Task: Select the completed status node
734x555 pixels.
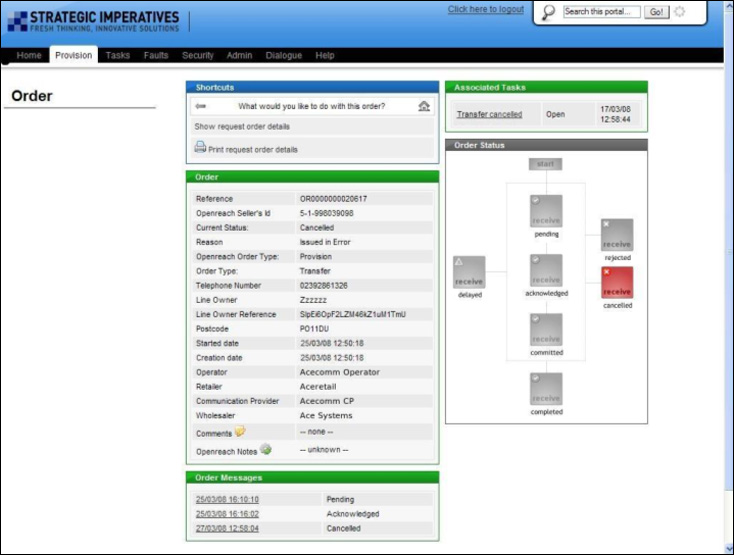Action: click(x=546, y=389)
